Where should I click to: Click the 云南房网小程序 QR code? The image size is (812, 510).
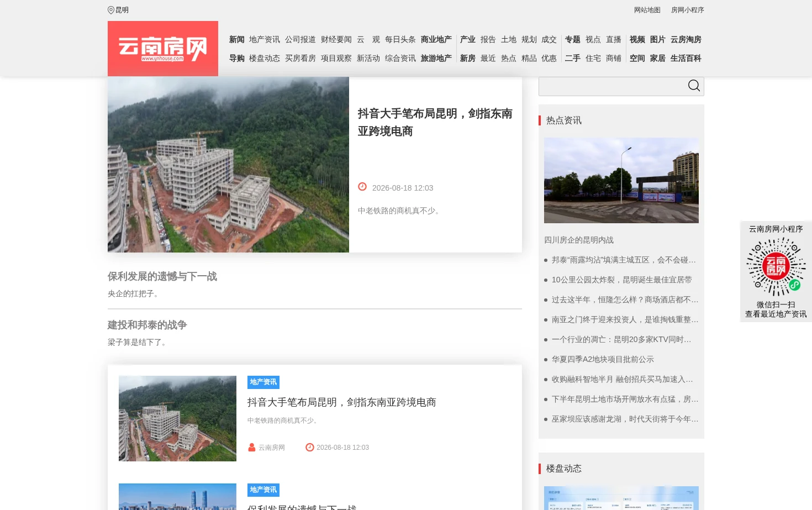tap(776, 267)
